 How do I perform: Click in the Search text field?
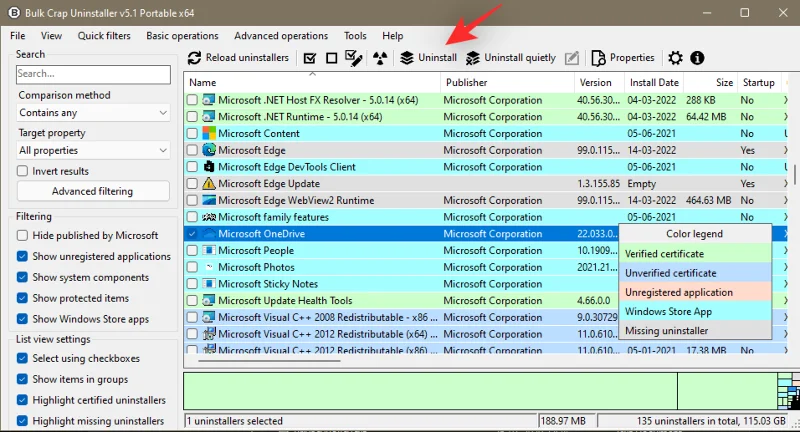[93, 74]
